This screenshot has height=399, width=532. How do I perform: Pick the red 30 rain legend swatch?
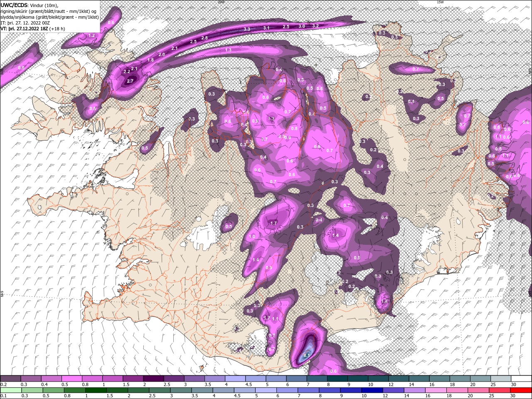click(521, 390)
